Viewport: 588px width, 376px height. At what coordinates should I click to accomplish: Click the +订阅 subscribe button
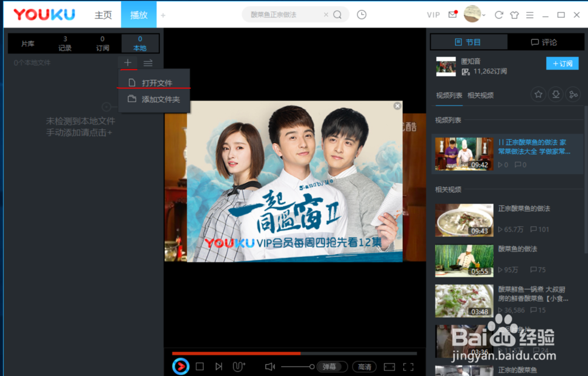tap(562, 63)
